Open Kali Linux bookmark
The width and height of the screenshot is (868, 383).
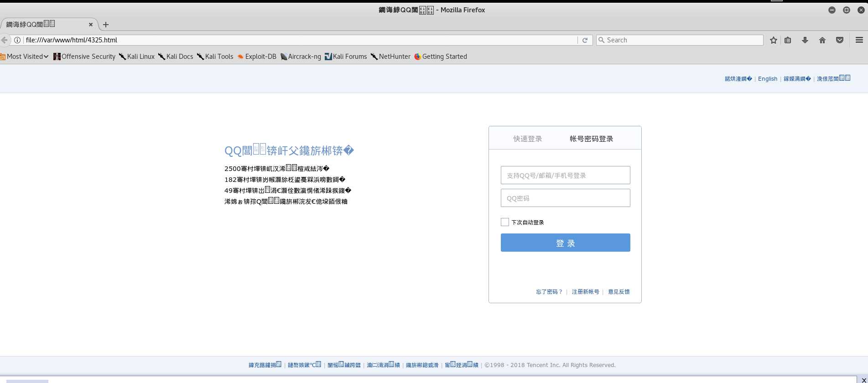(137, 57)
